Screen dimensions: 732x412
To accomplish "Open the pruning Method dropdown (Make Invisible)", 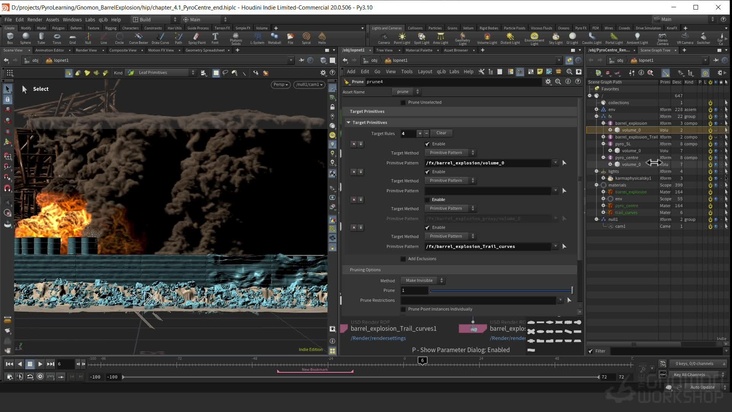I will pyautogui.click(x=421, y=280).
